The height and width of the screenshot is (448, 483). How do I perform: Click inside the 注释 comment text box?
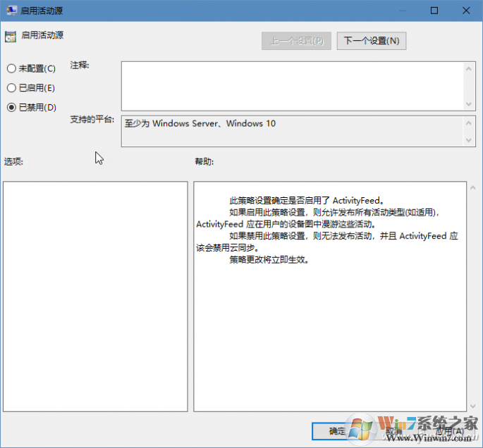pos(293,86)
